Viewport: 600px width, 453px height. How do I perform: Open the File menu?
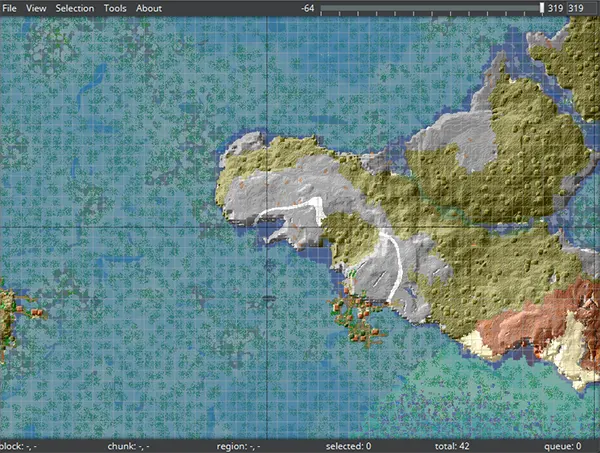point(11,8)
